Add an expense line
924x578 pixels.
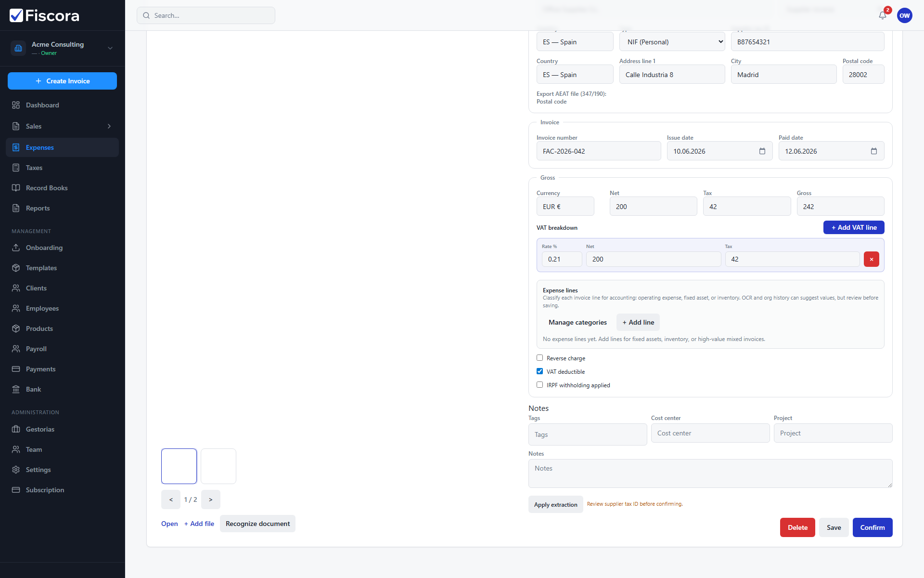(x=638, y=322)
